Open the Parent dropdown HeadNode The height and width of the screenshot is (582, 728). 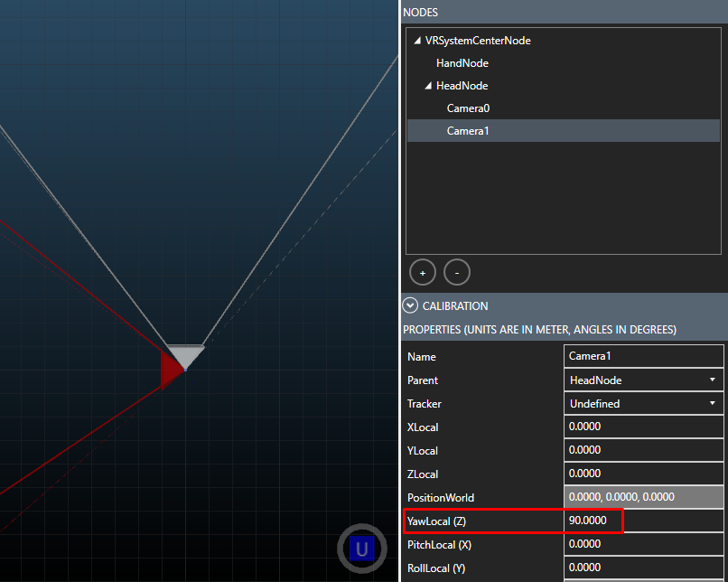[643, 380]
